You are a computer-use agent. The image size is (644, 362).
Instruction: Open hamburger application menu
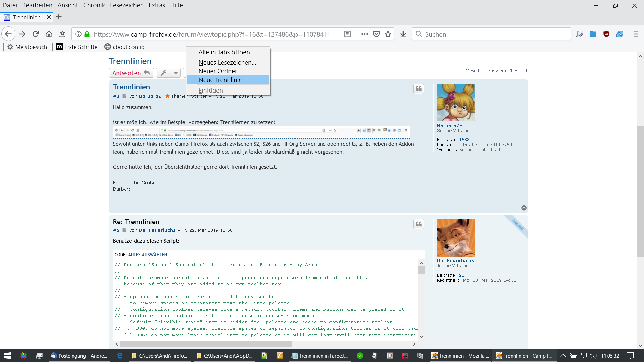point(636,34)
